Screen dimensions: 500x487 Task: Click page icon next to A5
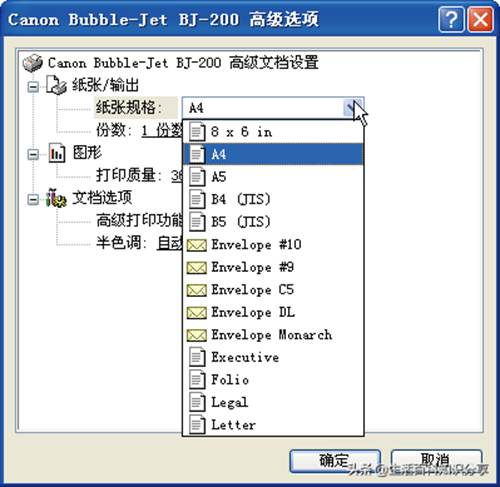pos(197,177)
